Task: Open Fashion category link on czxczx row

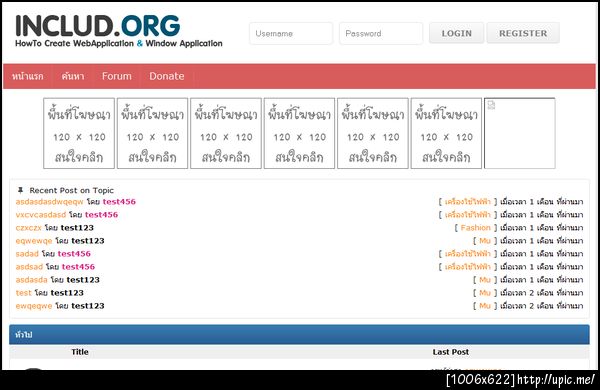Action: pos(475,228)
